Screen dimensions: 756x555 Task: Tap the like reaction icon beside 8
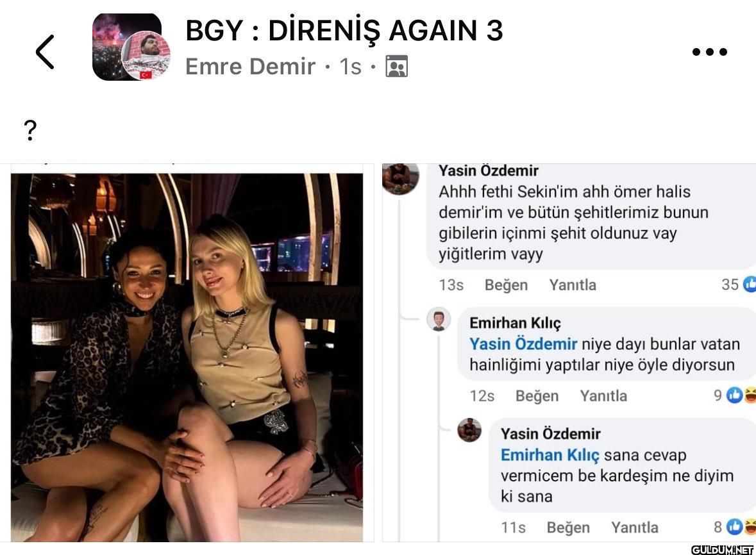coord(734,527)
